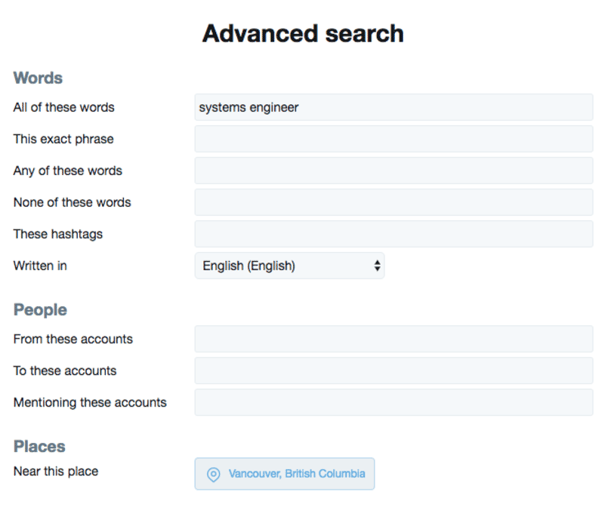Click the Near this place label

pyautogui.click(x=56, y=471)
